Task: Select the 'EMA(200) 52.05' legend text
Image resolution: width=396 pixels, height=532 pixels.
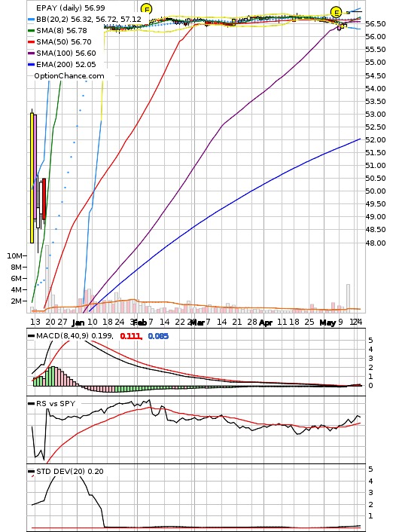Action: (x=66, y=64)
